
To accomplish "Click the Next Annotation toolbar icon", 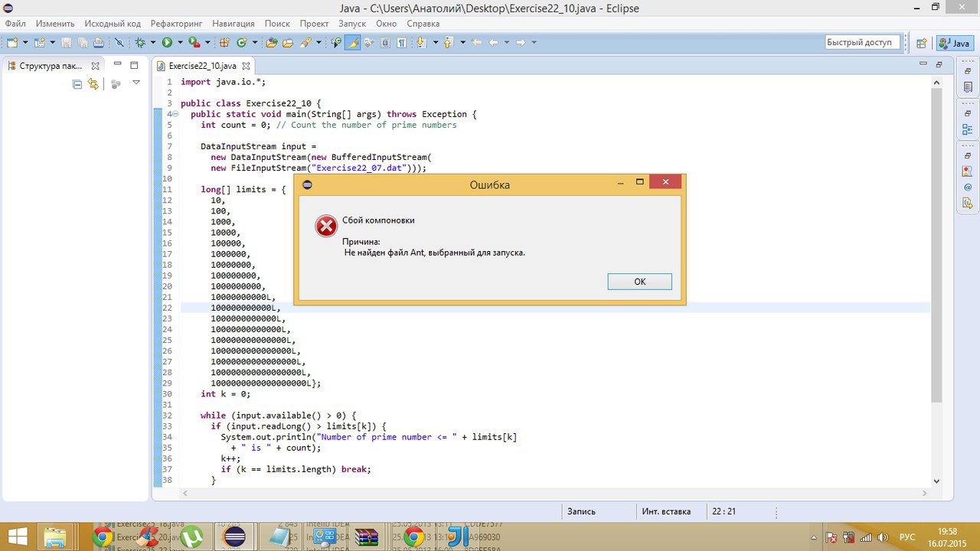I will coord(421,43).
